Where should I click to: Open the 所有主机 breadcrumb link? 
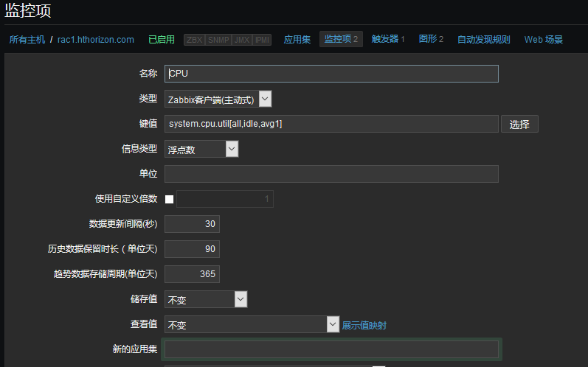pyautogui.click(x=27, y=40)
